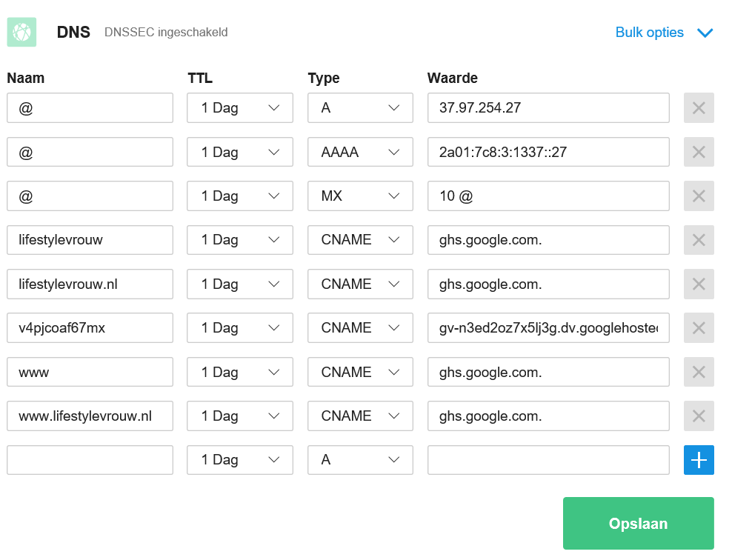This screenshot has height=560, width=732.
Task: Edit the gv-n3ed2oz7x5lj3g value field
Action: tap(548, 327)
